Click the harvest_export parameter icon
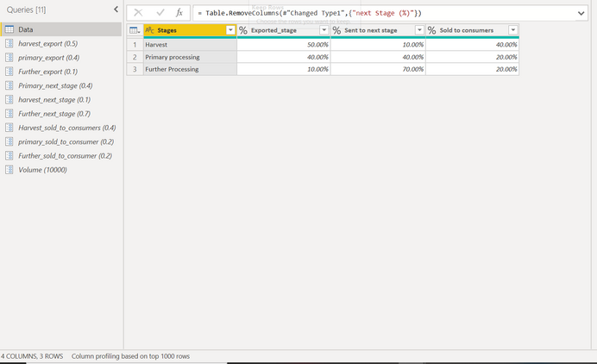Screen dimensions: 597x364 [x=9, y=43]
